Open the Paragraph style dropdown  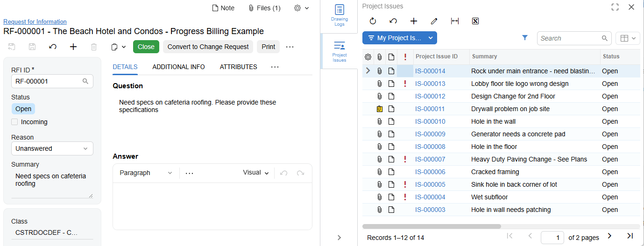[x=146, y=173]
